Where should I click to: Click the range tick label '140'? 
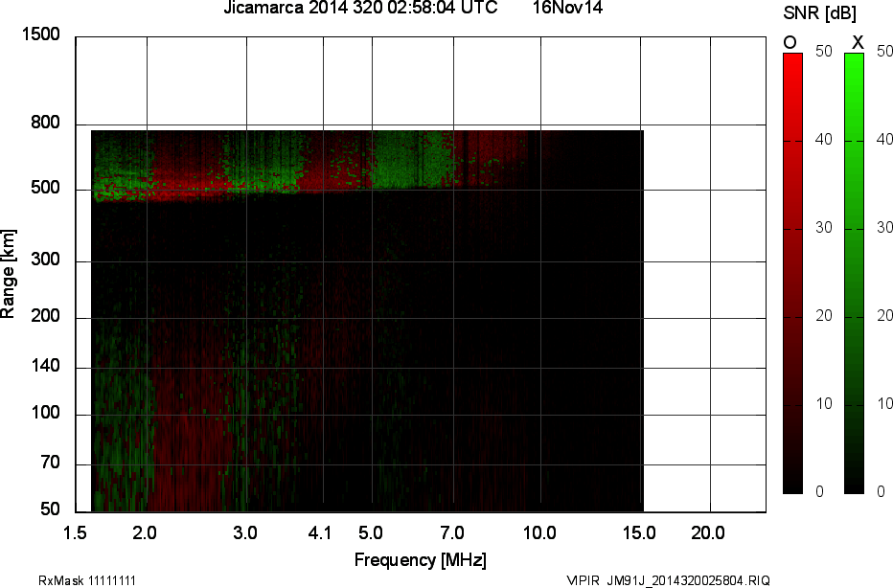(x=45, y=366)
